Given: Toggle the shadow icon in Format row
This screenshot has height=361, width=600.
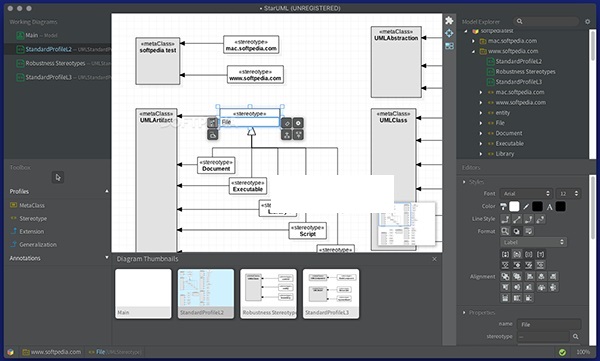Looking at the screenshot, I should pyautogui.click(x=517, y=231).
